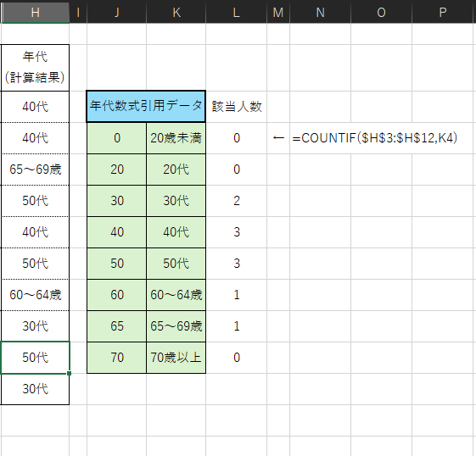Select the cell with 65 in column J
Screen dimensions: 476x456
point(116,326)
